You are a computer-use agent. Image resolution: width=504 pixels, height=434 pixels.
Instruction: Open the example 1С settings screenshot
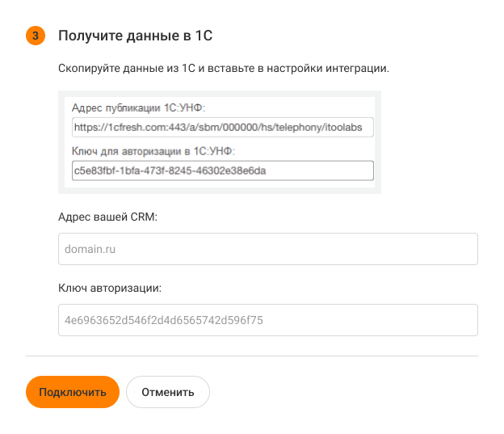click(220, 142)
